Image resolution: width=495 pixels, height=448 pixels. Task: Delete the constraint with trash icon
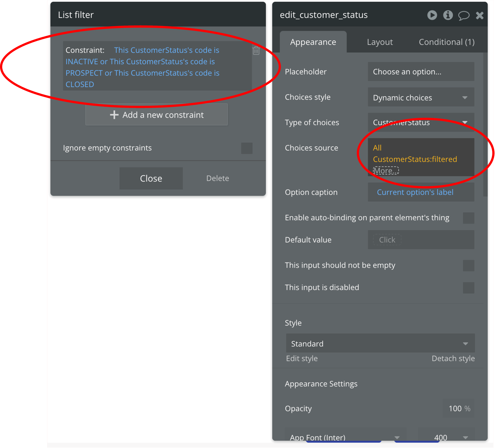[x=256, y=50]
